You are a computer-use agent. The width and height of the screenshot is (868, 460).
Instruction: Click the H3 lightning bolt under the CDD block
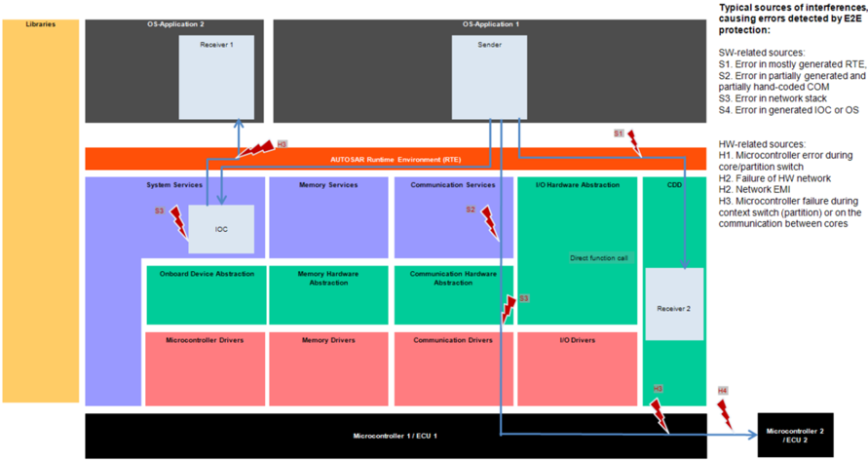click(660, 416)
